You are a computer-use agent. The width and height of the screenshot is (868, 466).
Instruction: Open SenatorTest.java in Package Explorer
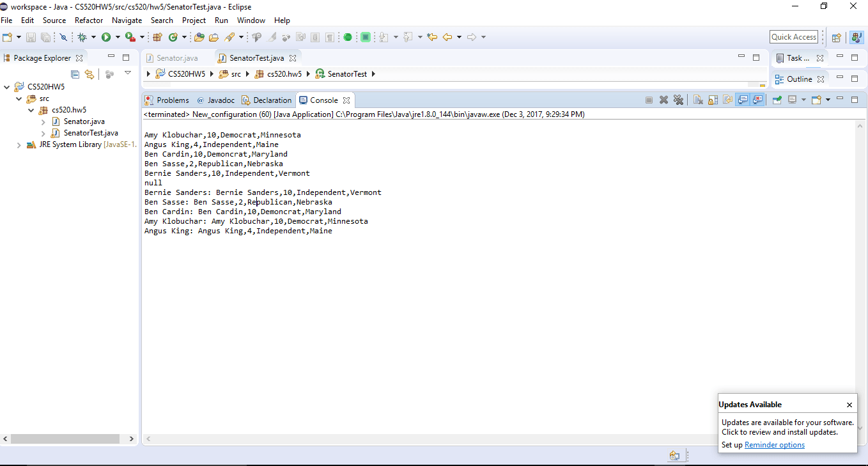click(90, 133)
